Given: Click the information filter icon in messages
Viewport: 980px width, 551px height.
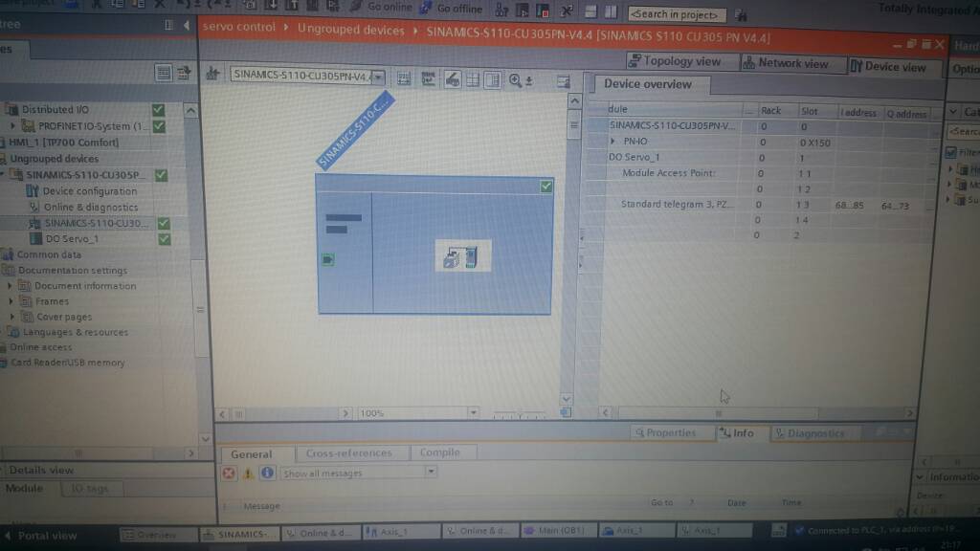Looking at the screenshot, I should tap(267, 473).
